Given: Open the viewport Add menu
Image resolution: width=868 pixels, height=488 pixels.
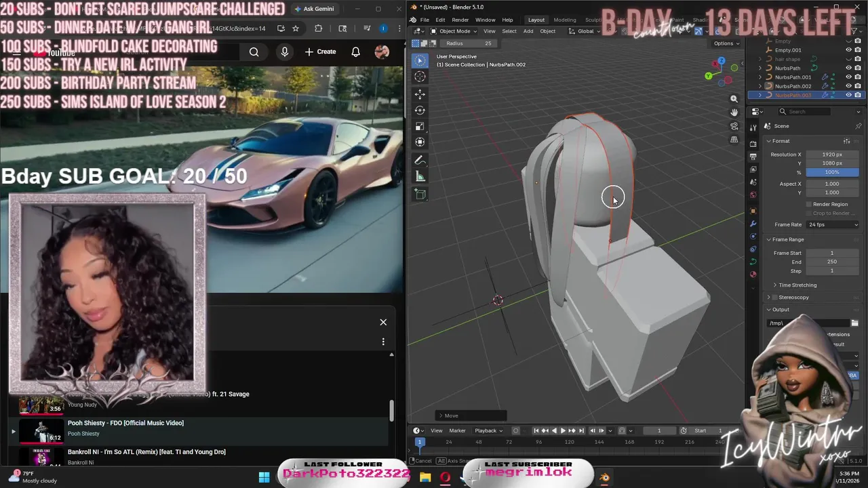Looking at the screenshot, I should (528, 31).
